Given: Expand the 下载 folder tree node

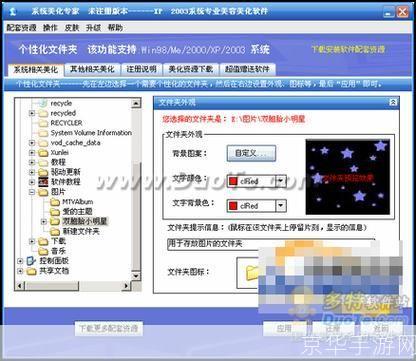Looking at the screenshot, I should click(32, 241).
